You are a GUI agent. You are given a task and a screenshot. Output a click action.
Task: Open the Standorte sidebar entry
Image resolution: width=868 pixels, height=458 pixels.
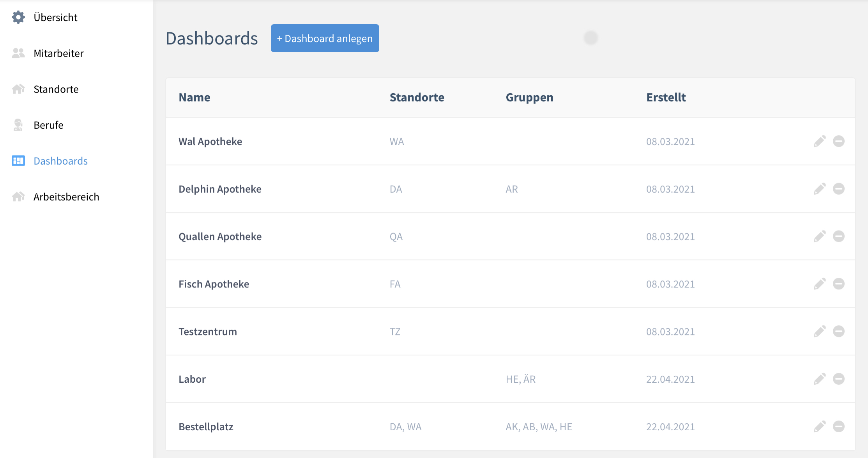56,89
